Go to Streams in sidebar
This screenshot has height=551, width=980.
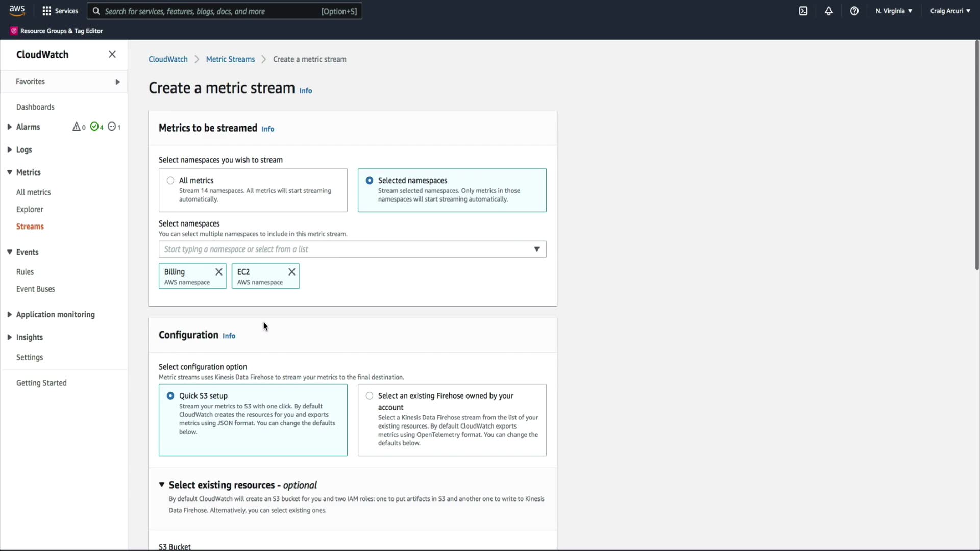[x=30, y=227]
